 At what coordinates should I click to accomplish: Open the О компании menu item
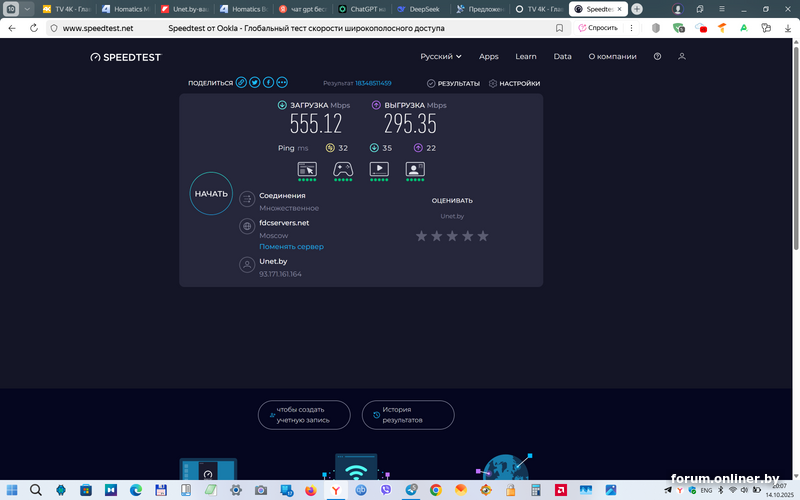click(612, 57)
